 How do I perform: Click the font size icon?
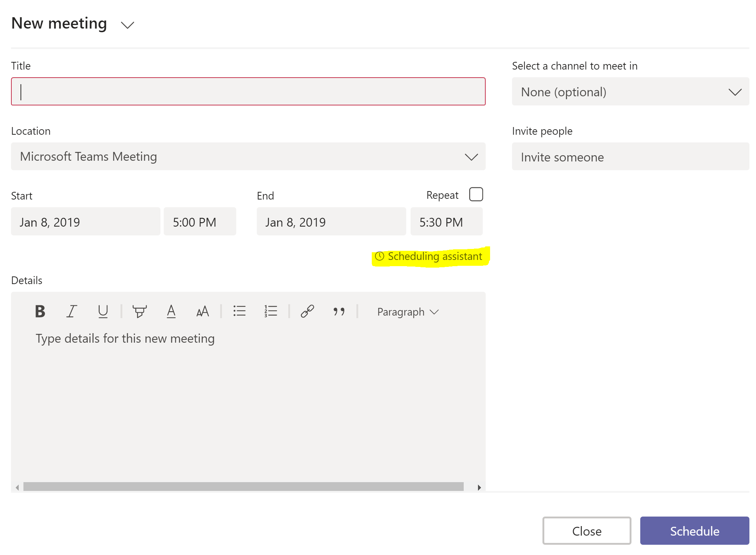click(202, 312)
